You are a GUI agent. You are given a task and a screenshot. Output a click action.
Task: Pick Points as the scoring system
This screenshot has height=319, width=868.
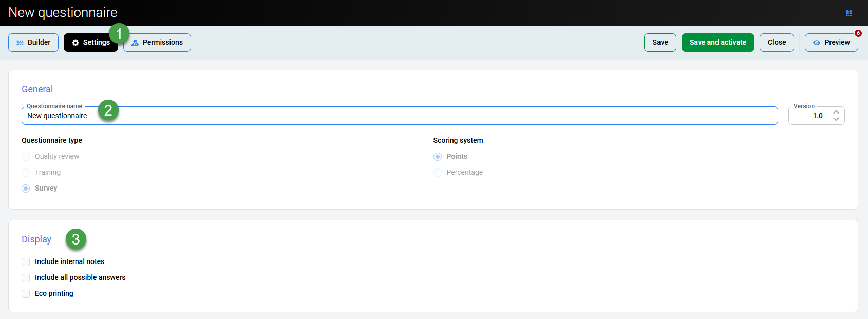[x=438, y=157]
